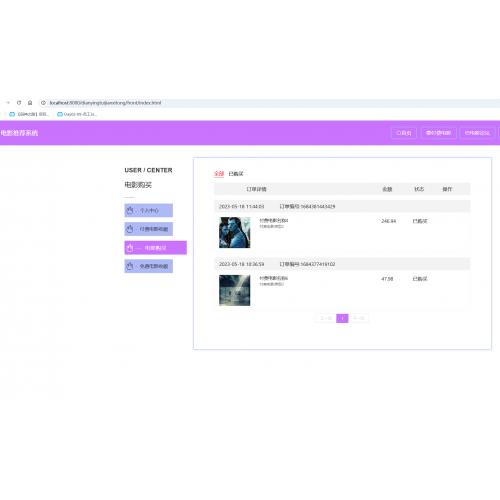
Task: Click the browser home icon
Action: pos(30,103)
